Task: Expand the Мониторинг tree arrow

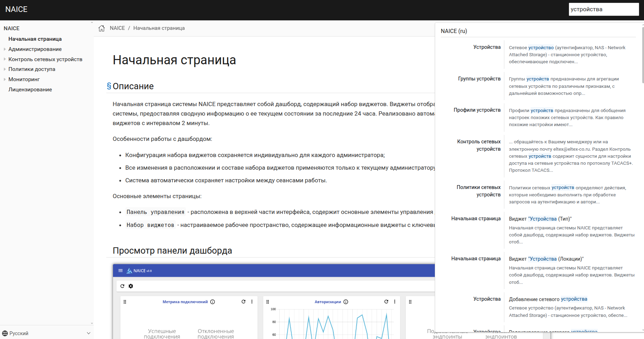Action: (x=5, y=79)
